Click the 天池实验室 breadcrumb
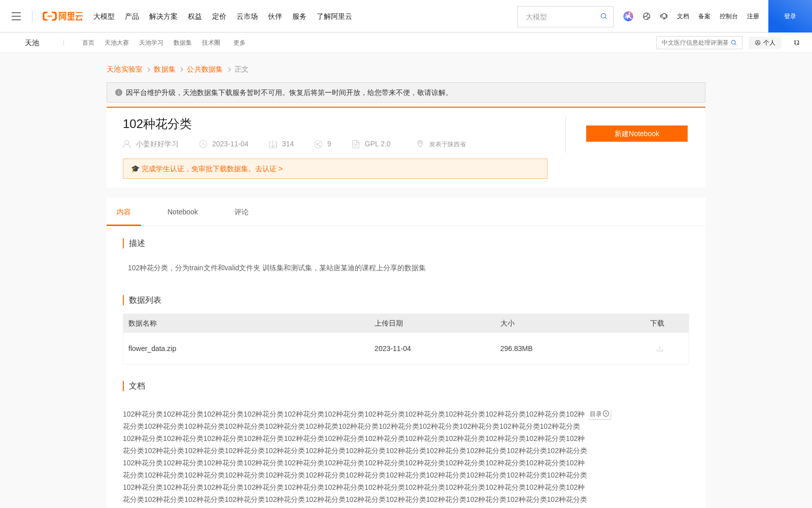812x508 pixels. (124, 69)
